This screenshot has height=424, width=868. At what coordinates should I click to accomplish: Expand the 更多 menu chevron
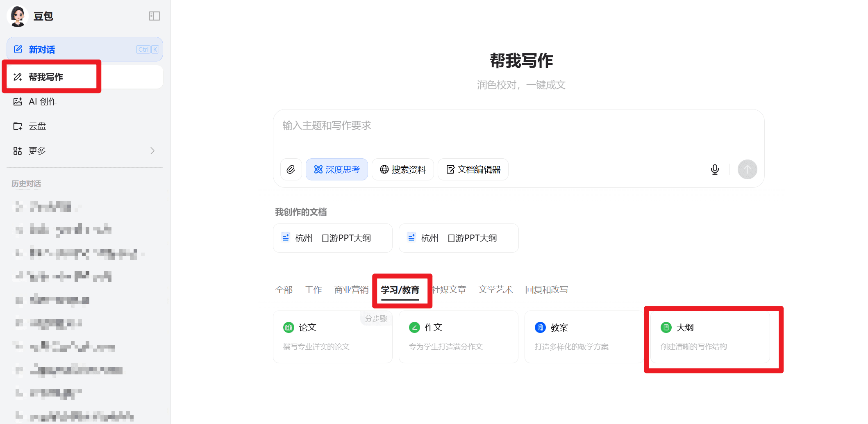pyautogui.click(x=152, y=151)
